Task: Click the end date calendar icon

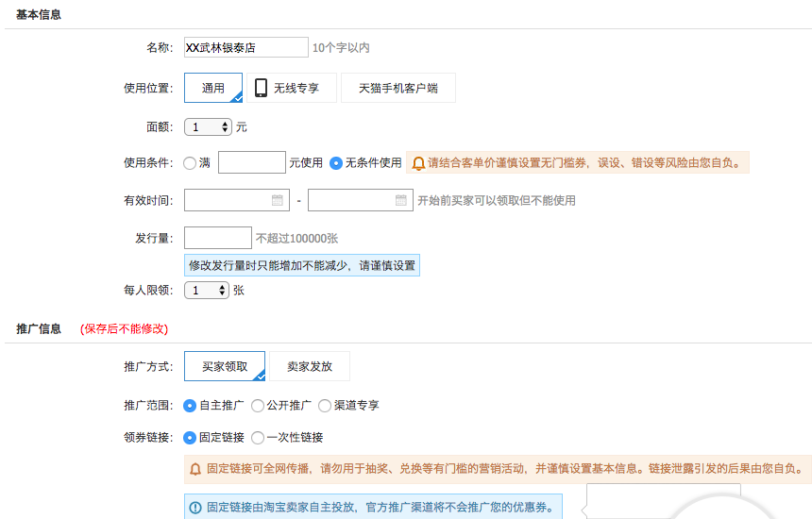Action: [x=400, y=200]
